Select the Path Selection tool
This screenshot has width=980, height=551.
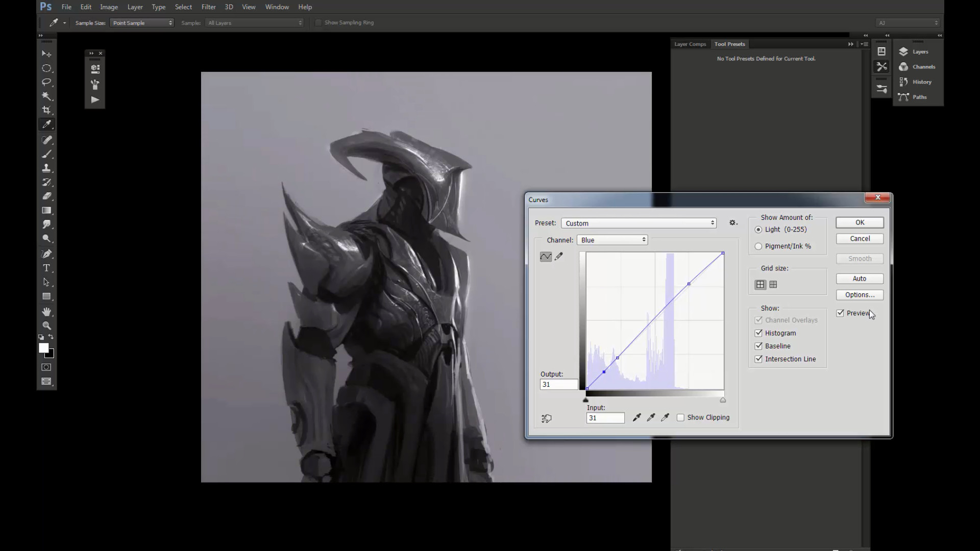[46, 282]
